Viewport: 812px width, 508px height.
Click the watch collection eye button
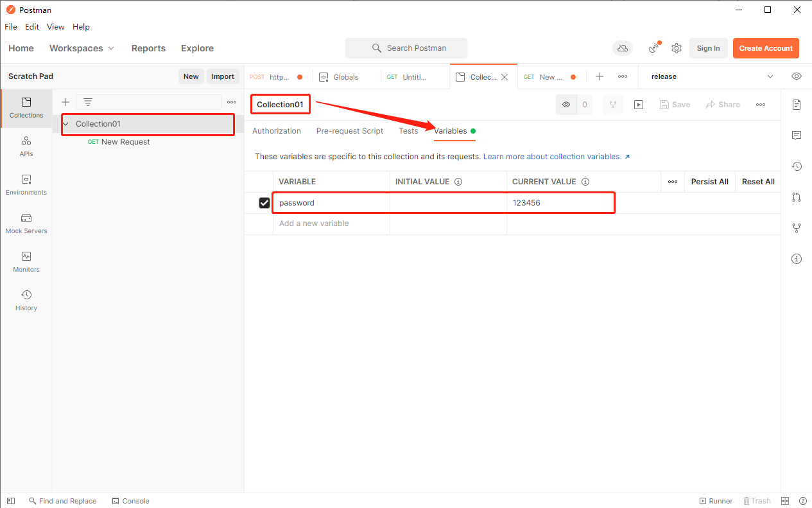566,105
